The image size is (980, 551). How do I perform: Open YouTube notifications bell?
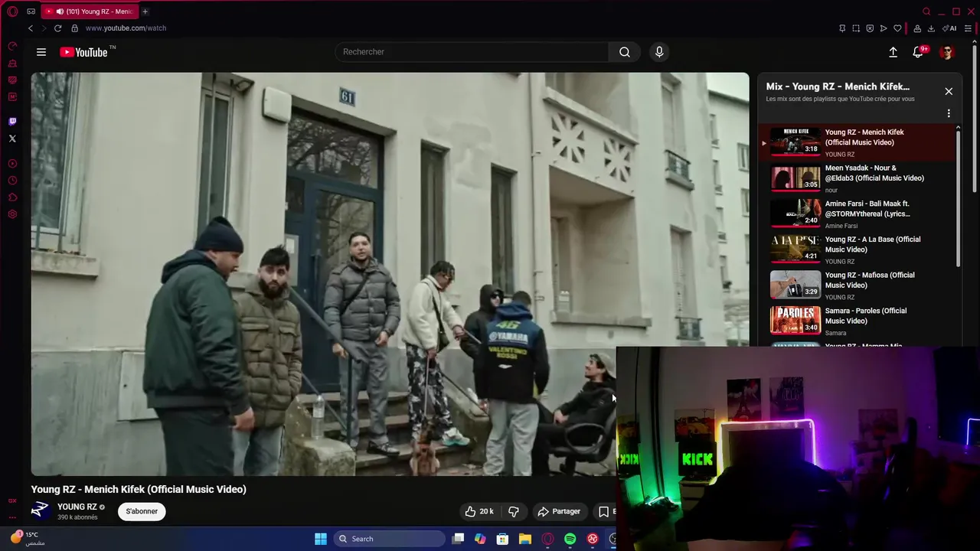tap(918, 52)
